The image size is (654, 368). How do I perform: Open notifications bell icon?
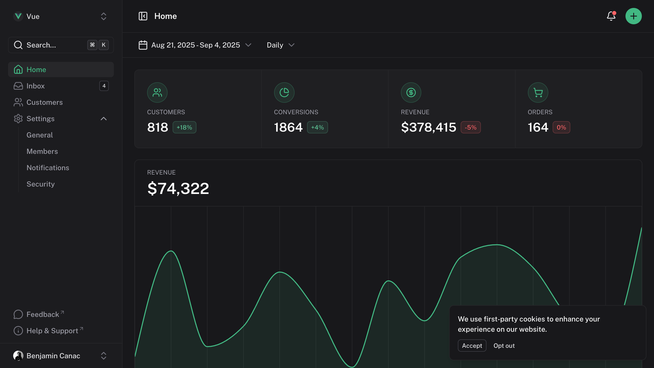611,16
